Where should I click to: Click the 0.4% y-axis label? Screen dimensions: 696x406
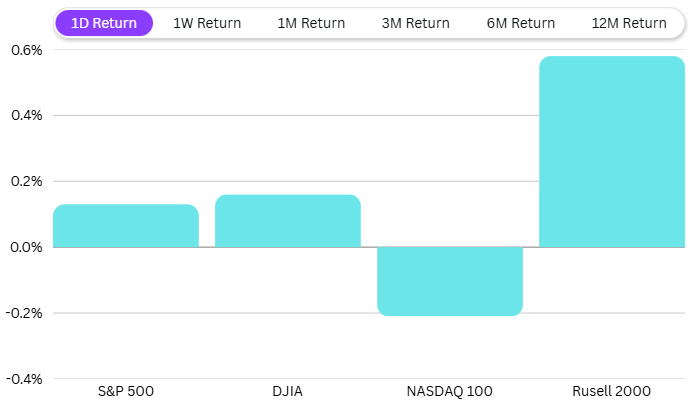pos(26,115)
